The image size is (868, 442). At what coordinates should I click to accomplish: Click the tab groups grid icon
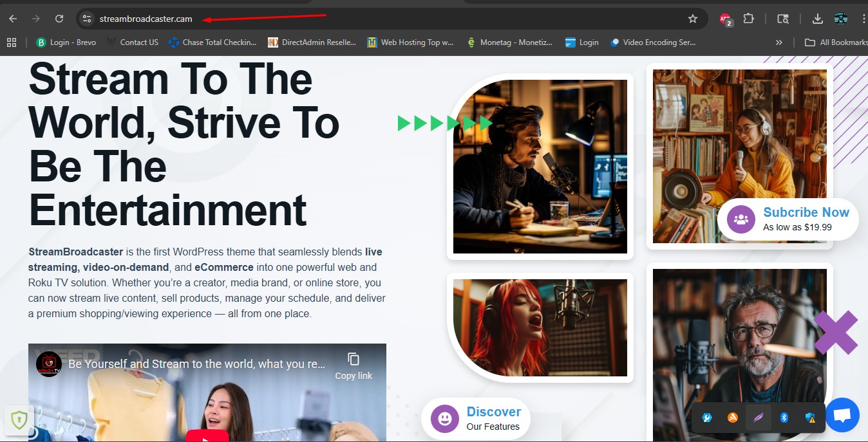click(x=11, y=42)
